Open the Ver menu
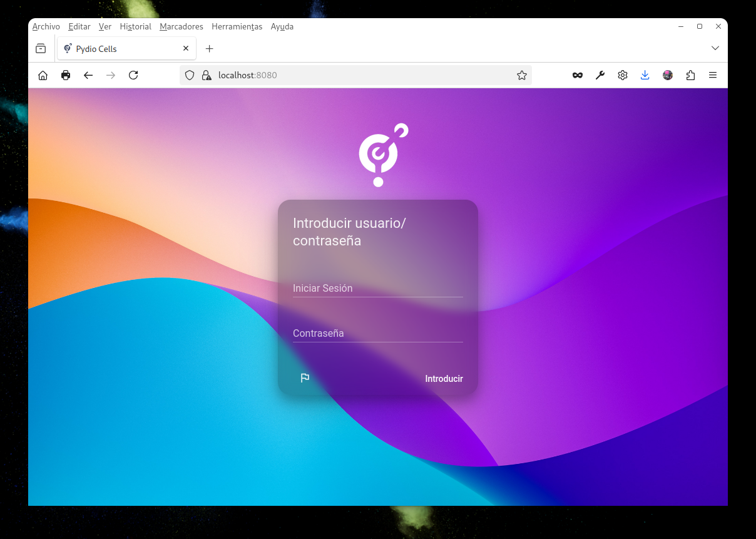This screenshot has width=756, height=539. tap(105, 26)
